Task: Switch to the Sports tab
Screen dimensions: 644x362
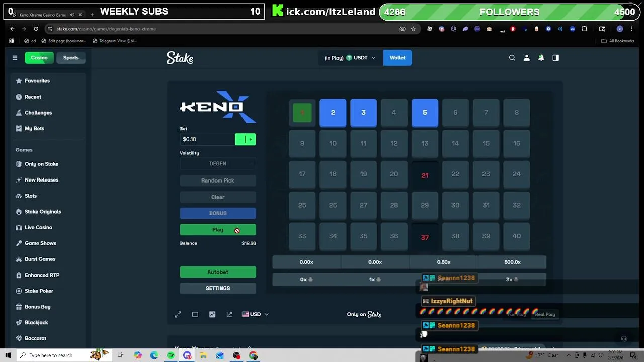Action: click(x=71, y=58)
